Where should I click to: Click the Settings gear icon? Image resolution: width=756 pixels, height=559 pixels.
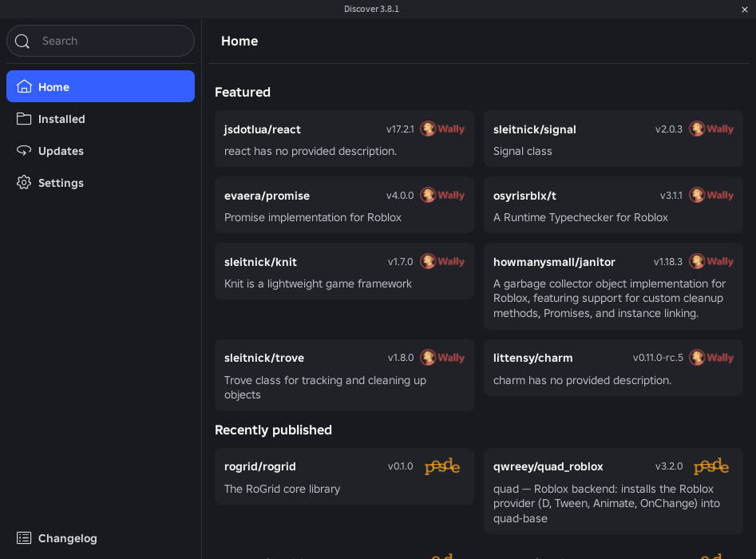(x=24, y=182)
